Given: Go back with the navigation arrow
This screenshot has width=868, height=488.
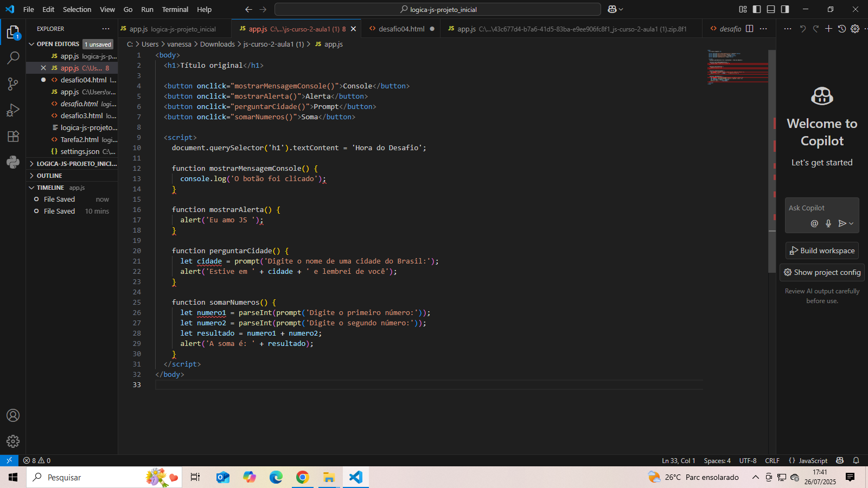Looking at the screenshot, I should pyautogui.click(x=248, y=9).
